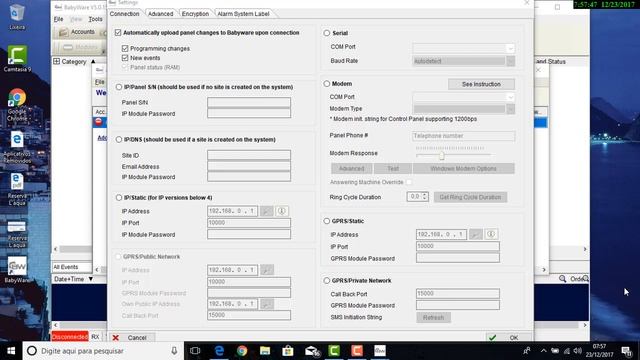Open Google Chrome from the taskbar
The height and width of the screenshot is (360, 640).
coord(242,351)
